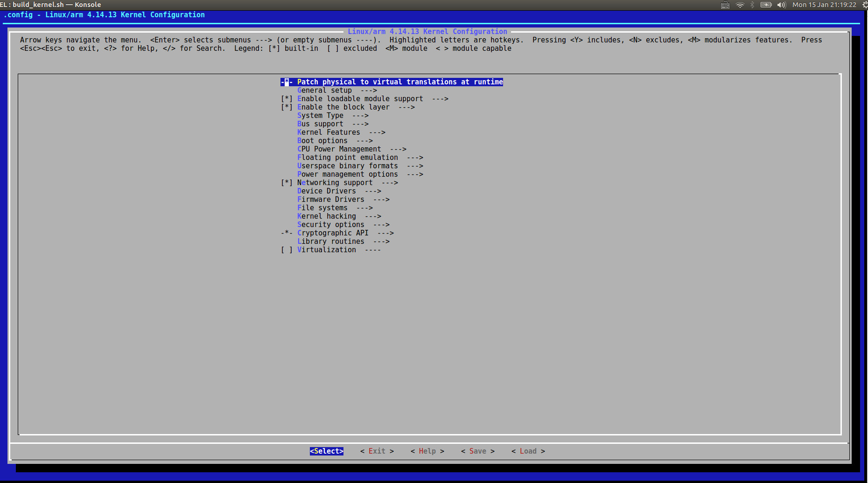
Task: Go into the Security options submenu
Action: (x=343, y=225)
